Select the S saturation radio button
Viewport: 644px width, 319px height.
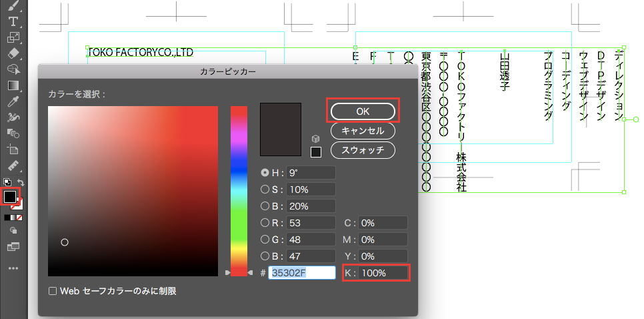[265, 190]
